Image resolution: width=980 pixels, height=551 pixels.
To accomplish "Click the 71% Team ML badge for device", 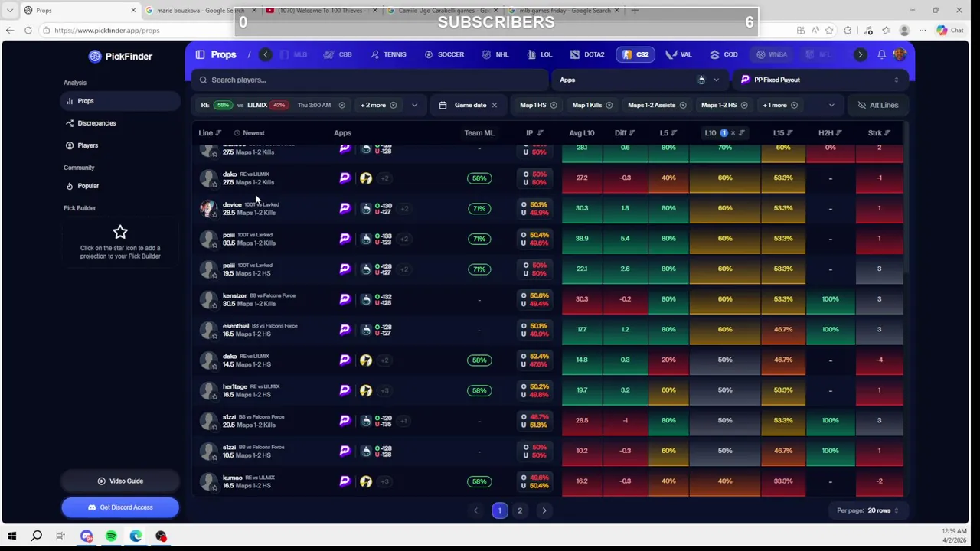I will coord(479,208).
